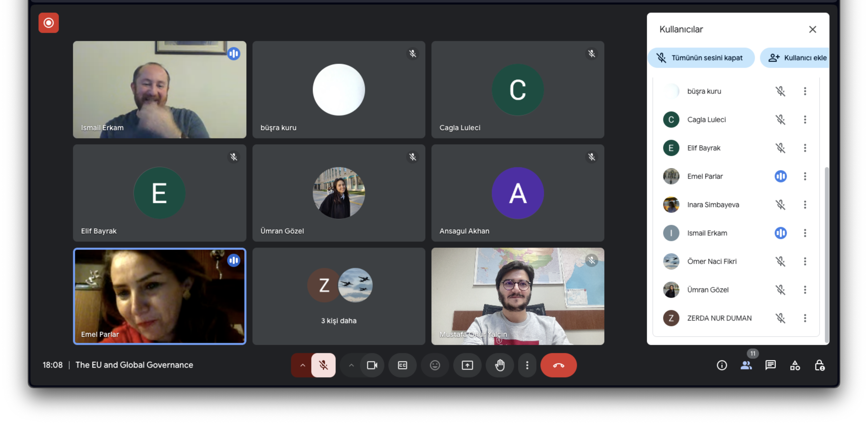
Task: Click the present screen icon
Action: click(467, 365)
